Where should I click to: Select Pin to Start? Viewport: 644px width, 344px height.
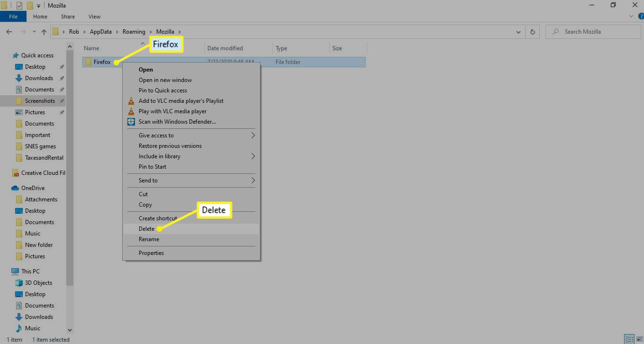[x=191, y=167]
